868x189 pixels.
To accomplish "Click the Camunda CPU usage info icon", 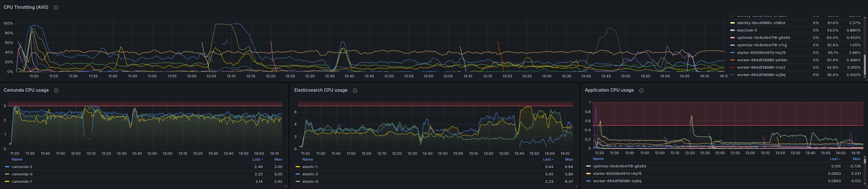I will tap(56, 91).
